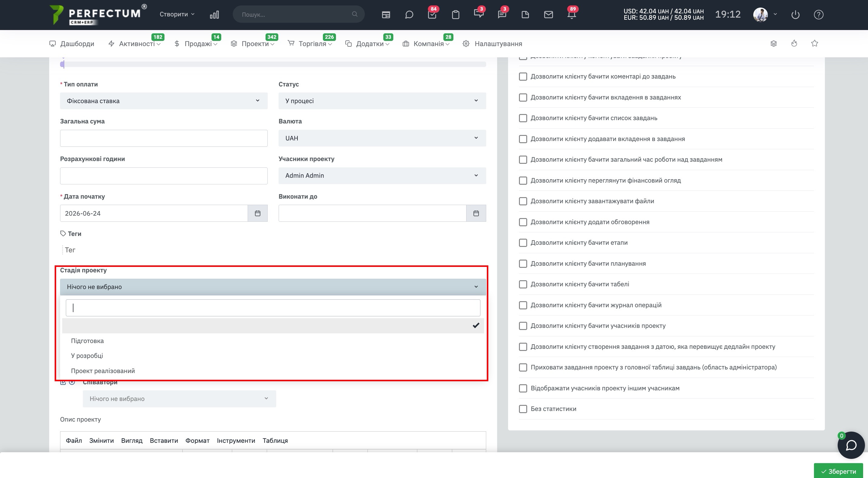Check the Без статистики option

pos(523,409)
